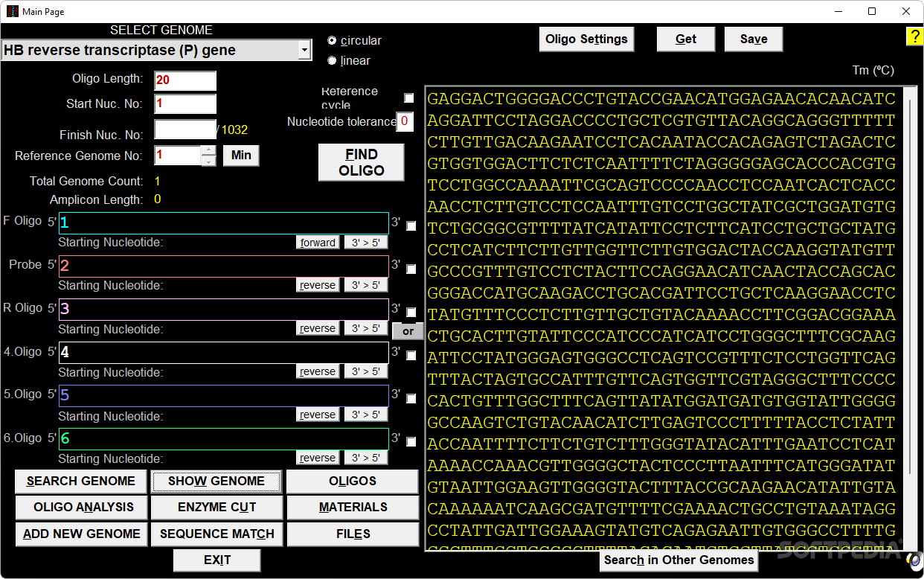924x579 pixels.
Task: Tick the Probe row checkbox
Action: click(411, 269)
